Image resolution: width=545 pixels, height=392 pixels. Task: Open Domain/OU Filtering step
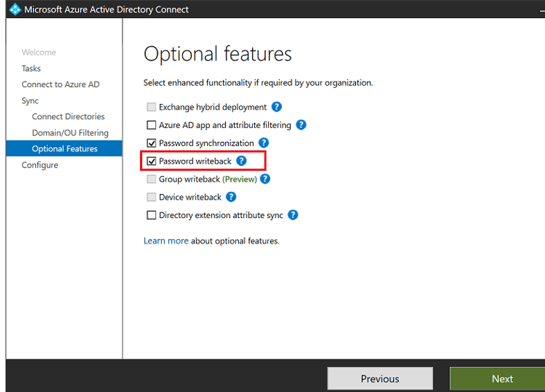pyautogui.click(x=70, y=132)
